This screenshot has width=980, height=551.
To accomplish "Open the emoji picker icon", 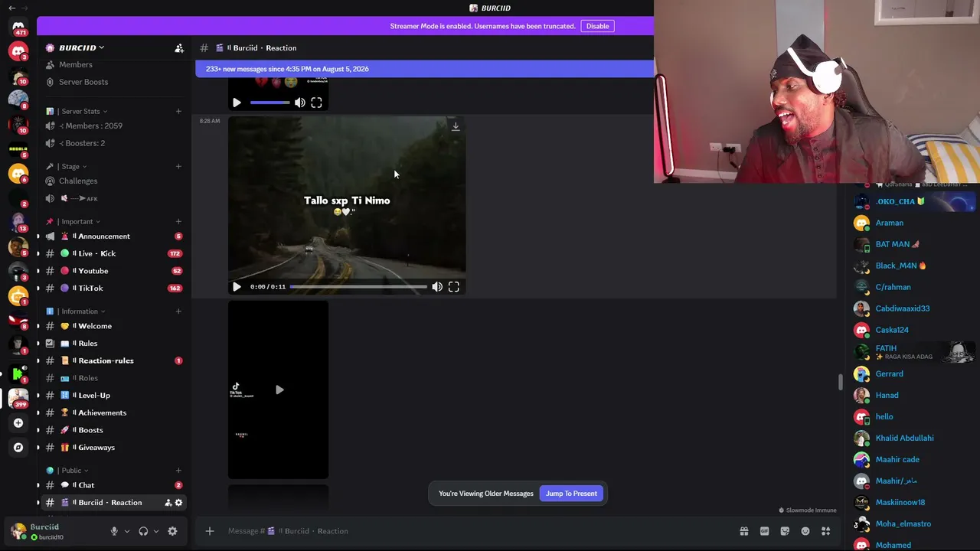I will 805,531.
